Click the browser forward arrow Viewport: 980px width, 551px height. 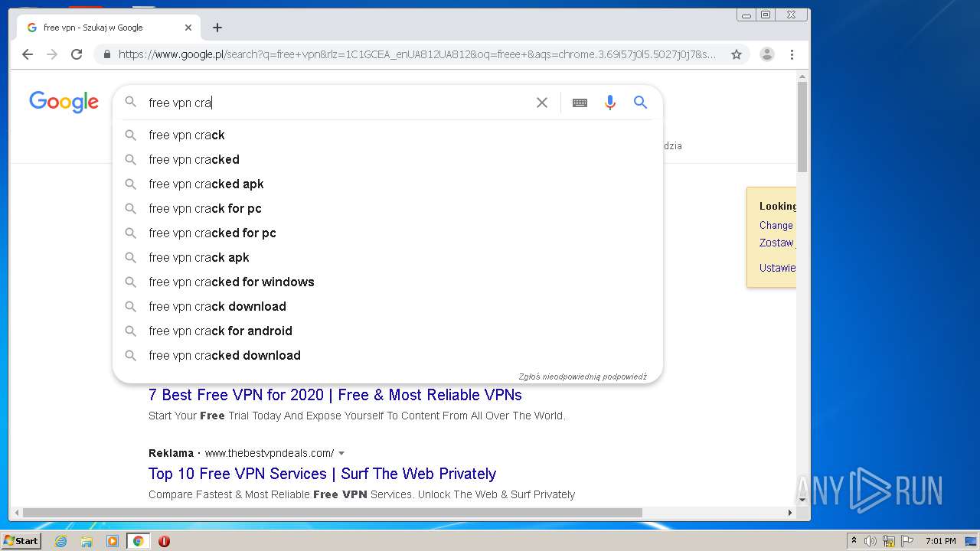coord(52,54)
